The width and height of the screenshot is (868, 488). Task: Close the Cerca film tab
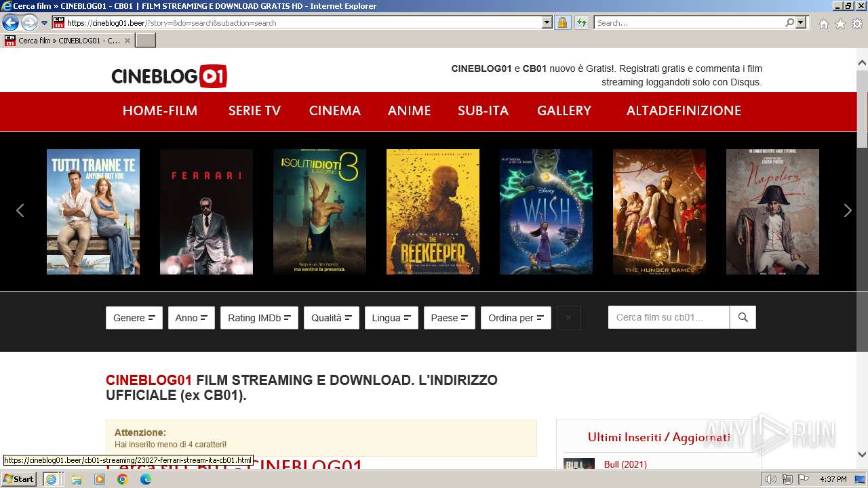[x=127, y=41]
